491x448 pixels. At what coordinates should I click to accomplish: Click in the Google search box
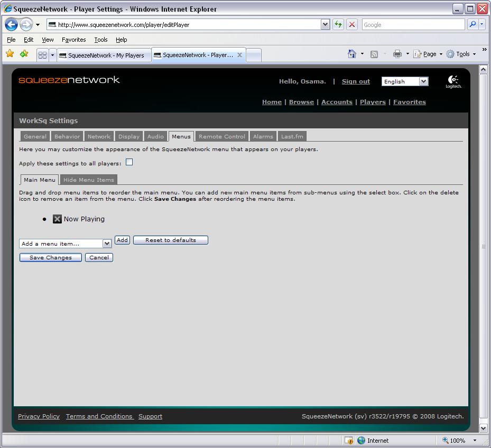[412, 25]
